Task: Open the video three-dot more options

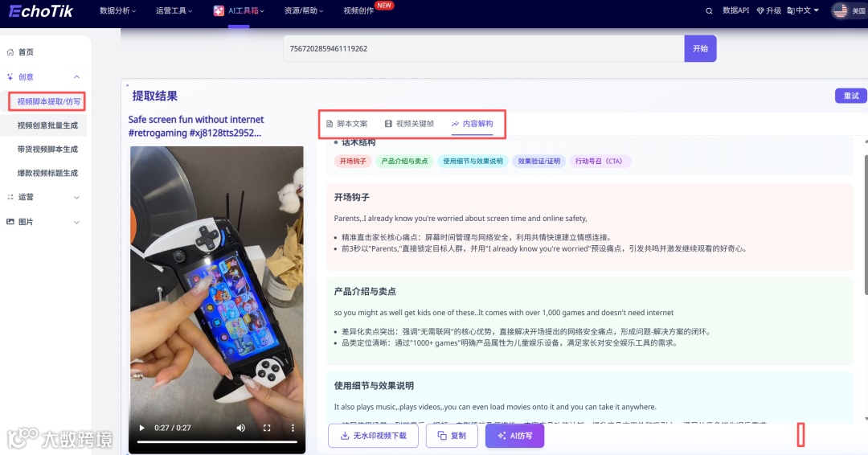Action: 293,428
